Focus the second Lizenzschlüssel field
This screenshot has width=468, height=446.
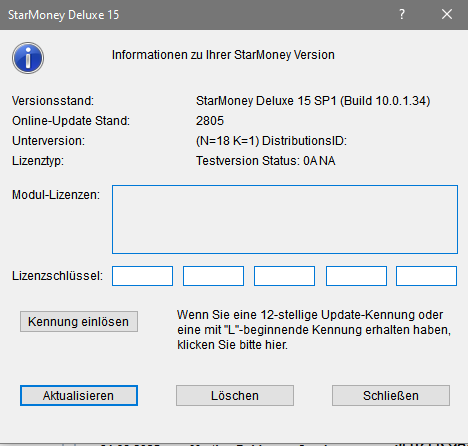(213, 276)
